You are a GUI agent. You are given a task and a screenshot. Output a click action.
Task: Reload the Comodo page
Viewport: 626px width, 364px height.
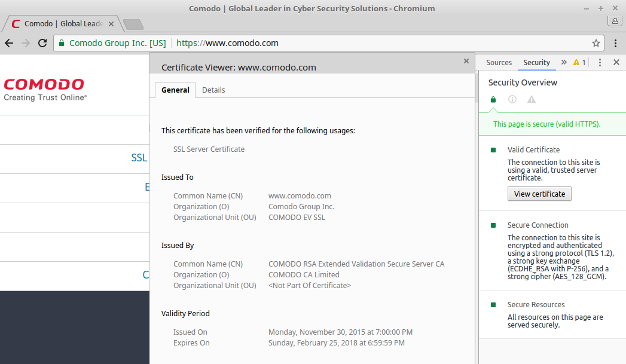42,43
